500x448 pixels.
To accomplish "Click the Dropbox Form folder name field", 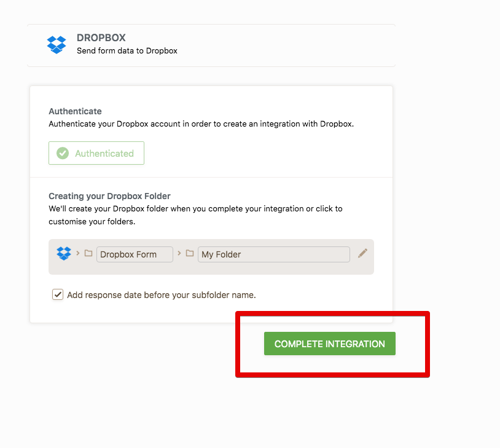I will (x=135, y=254).
